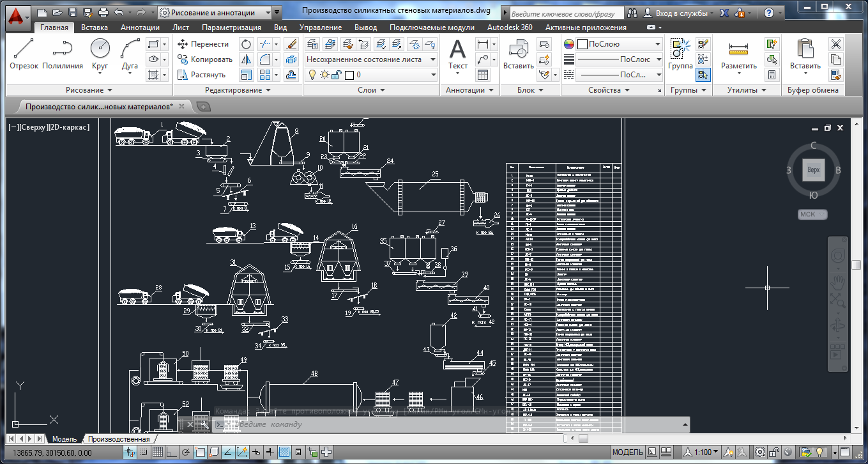Click the calculator icon in Утилиты
Image resolution: width=868 pixels, height=464 pixels.
pos(772,75)
